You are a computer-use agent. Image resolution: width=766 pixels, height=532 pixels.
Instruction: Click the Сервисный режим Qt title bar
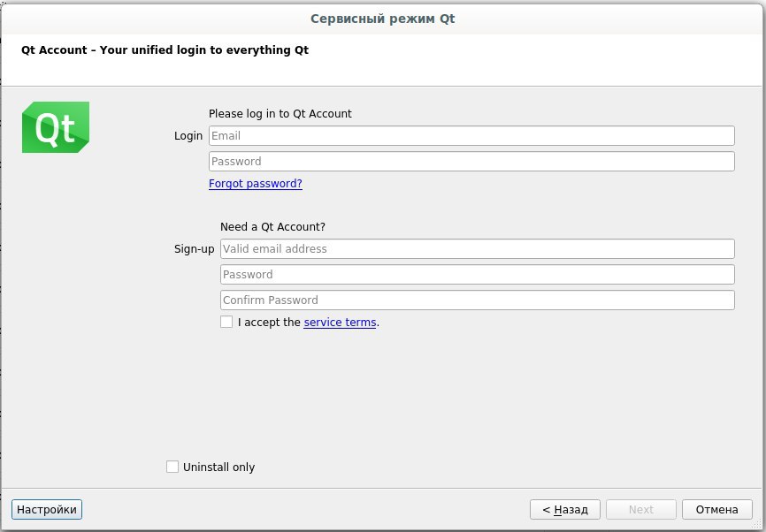[x=383, y=19]
